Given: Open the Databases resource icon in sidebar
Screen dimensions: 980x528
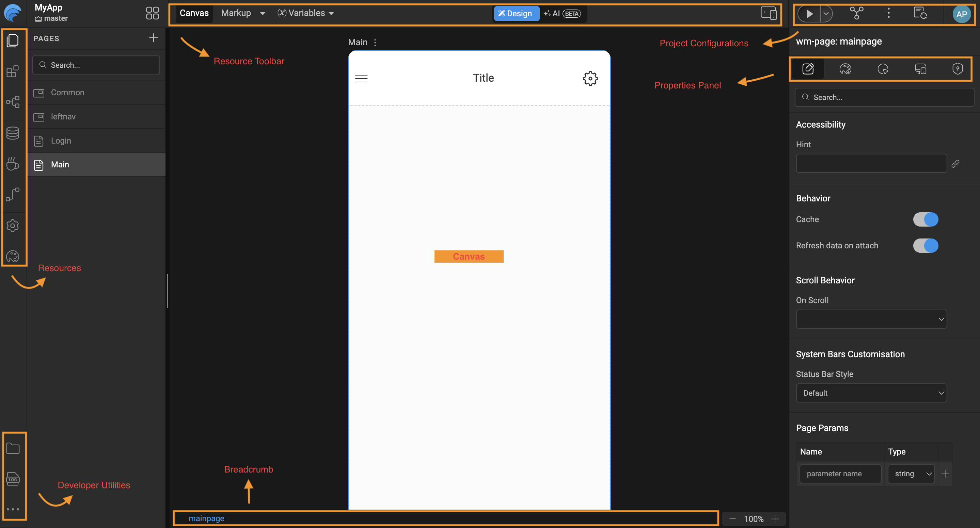Looking at the screenshot, I should click(13, 133).
